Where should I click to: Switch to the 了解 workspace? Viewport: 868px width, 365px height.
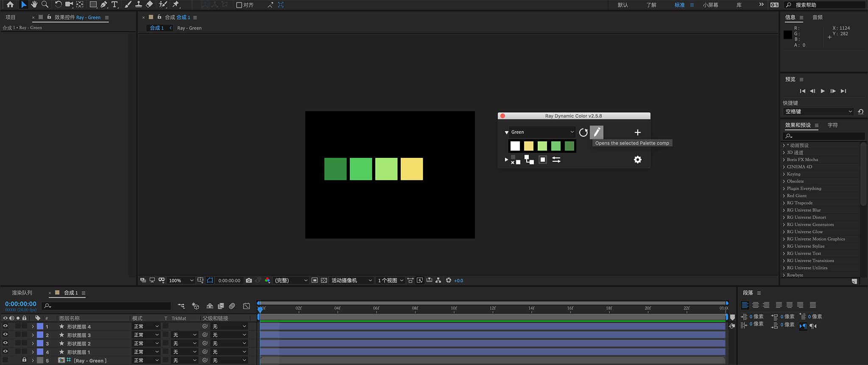(x=651, y=5)
